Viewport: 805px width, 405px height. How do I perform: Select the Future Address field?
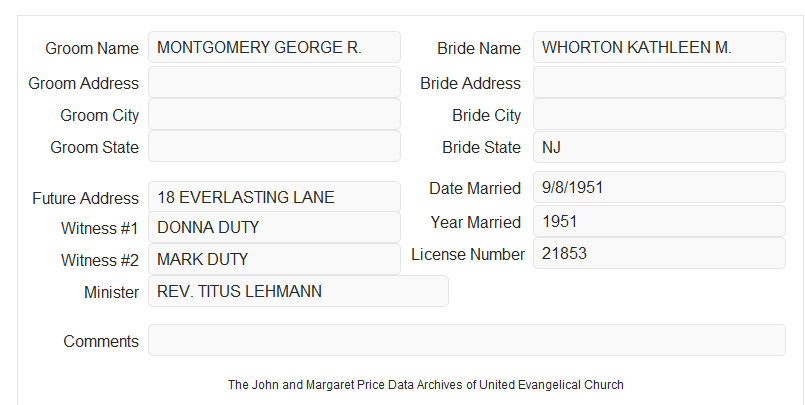coord(274,197)
